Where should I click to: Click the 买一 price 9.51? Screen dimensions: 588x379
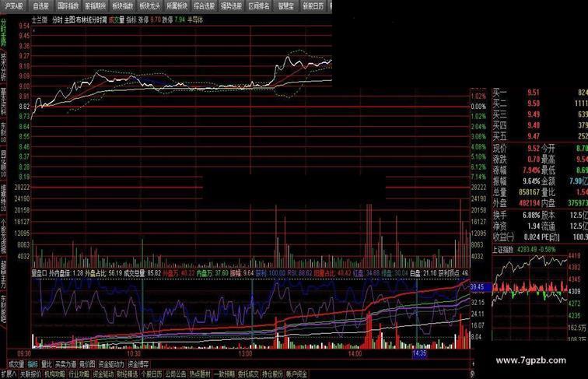(x=534, y=93)
